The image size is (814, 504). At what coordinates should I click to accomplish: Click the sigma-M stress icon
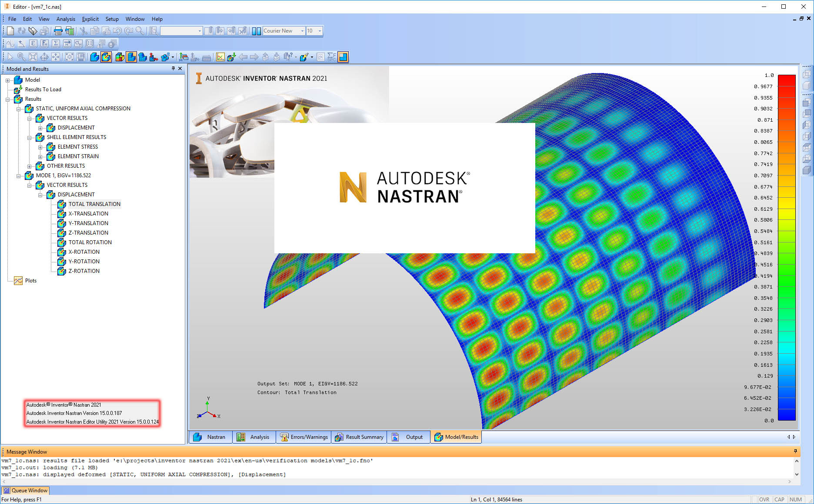tap(78, 43)
